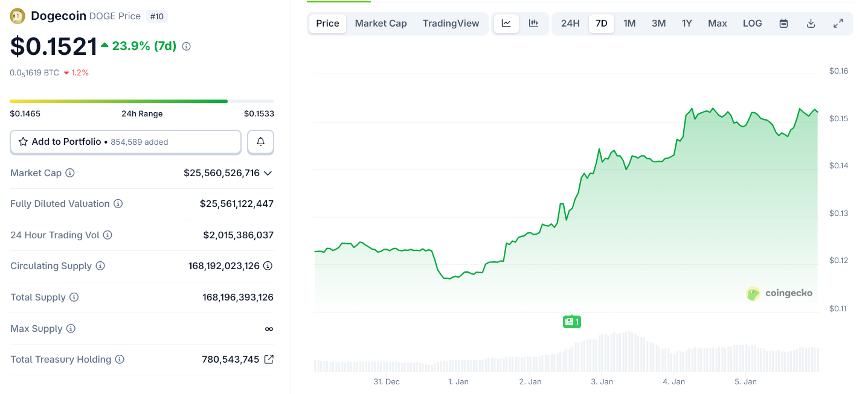Open the date range calendar picker

coord(783,23)
